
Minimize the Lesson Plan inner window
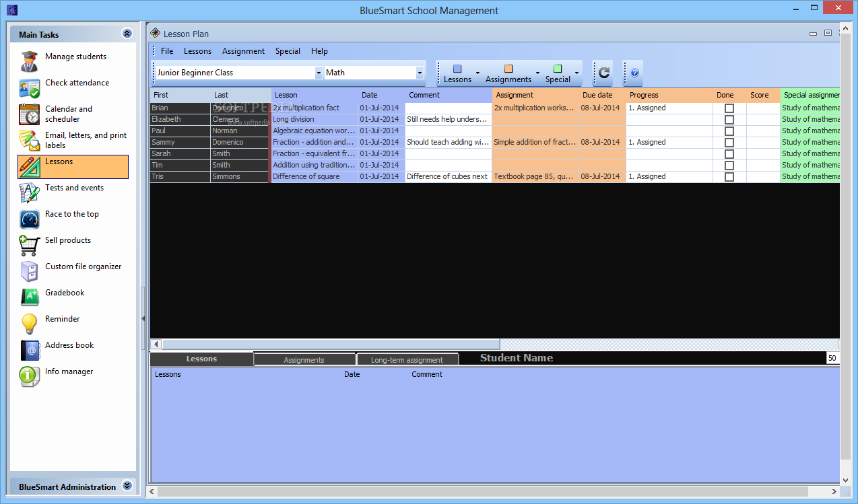[812, 33]
